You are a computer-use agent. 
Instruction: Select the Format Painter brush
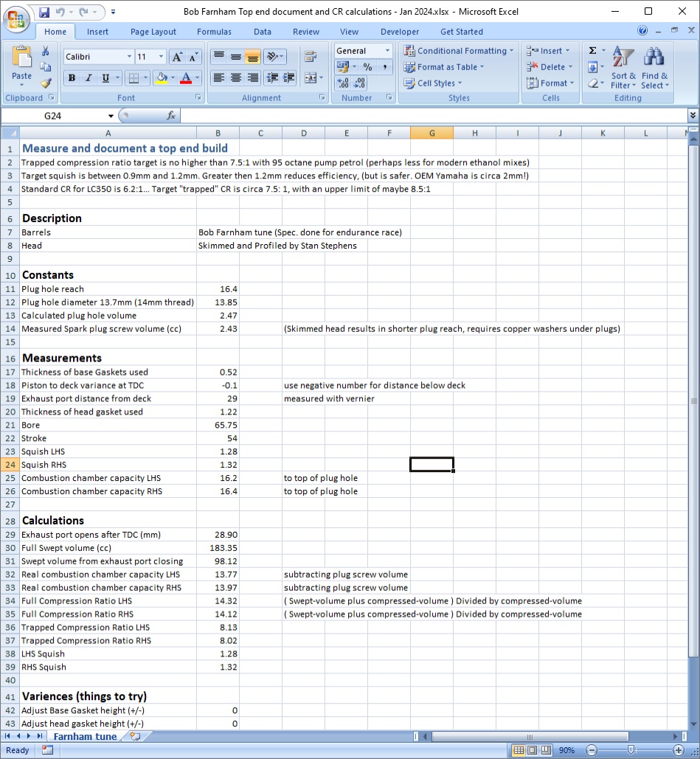(x=46, y=83)
